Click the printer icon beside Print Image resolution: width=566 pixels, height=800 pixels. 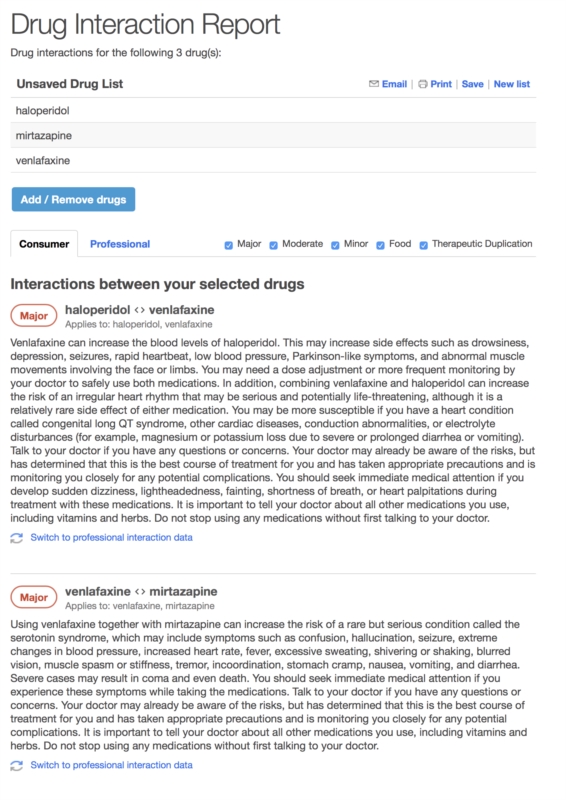[x=423, y=84]
